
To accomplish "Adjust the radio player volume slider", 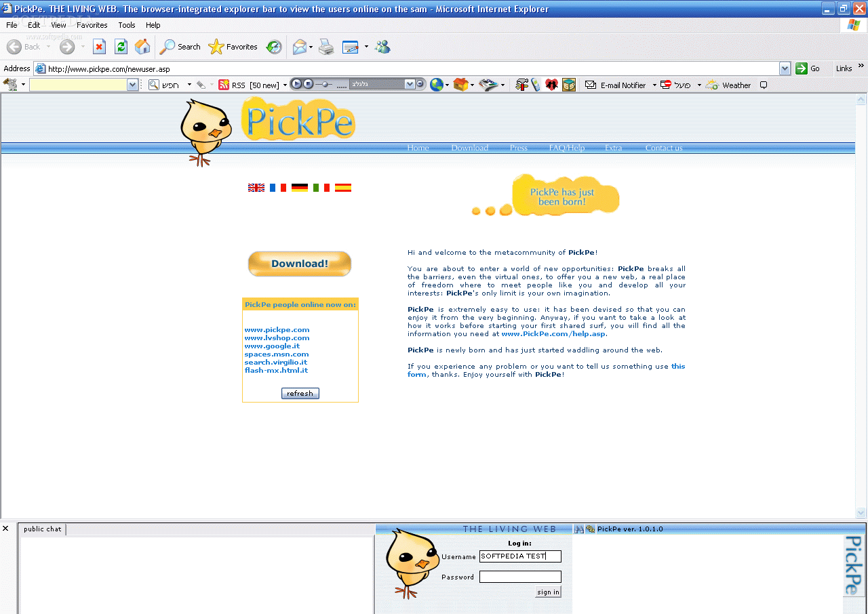I will pyautogui.click(x=325, y=84).
